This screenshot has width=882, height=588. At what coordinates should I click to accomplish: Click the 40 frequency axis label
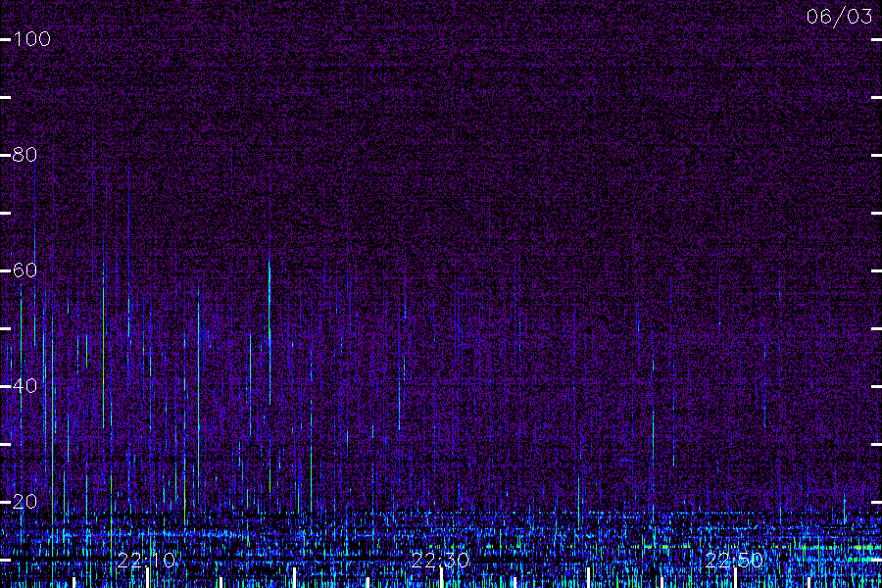(24, 386)
